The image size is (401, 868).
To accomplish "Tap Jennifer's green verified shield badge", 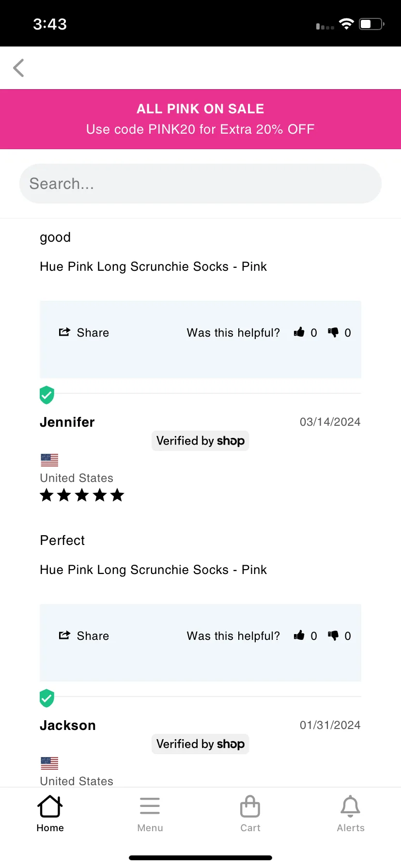I will tap(47, 395).
